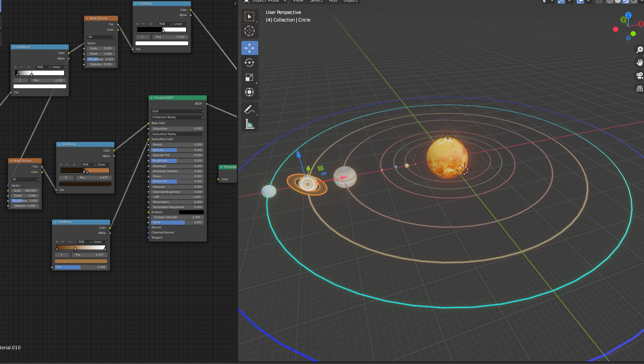Click the "(4) Collection | Circle" overlay text
Screen dimensions: 644x364
(x=288, y=20)
